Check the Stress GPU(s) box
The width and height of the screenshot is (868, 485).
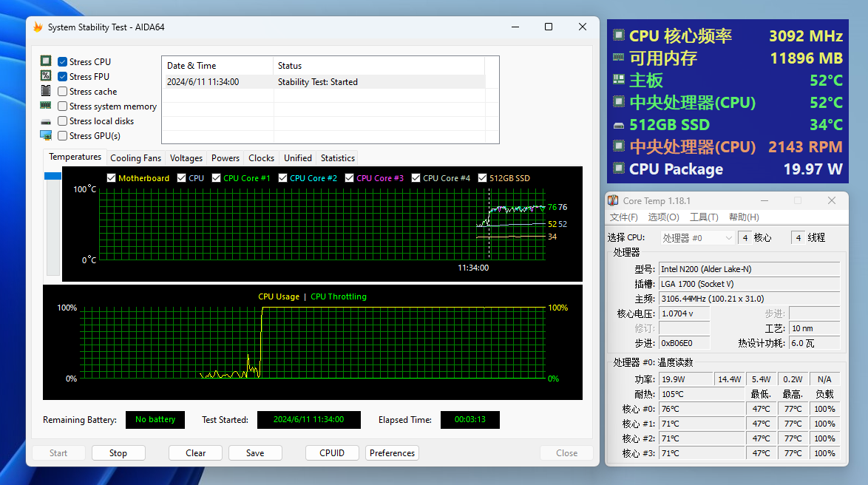coord(63,135)
